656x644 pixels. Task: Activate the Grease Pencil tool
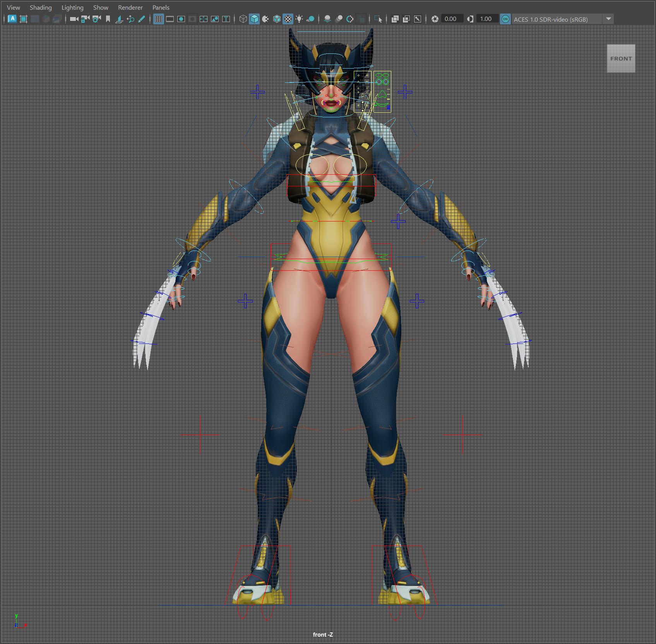(x=142, y=19)
